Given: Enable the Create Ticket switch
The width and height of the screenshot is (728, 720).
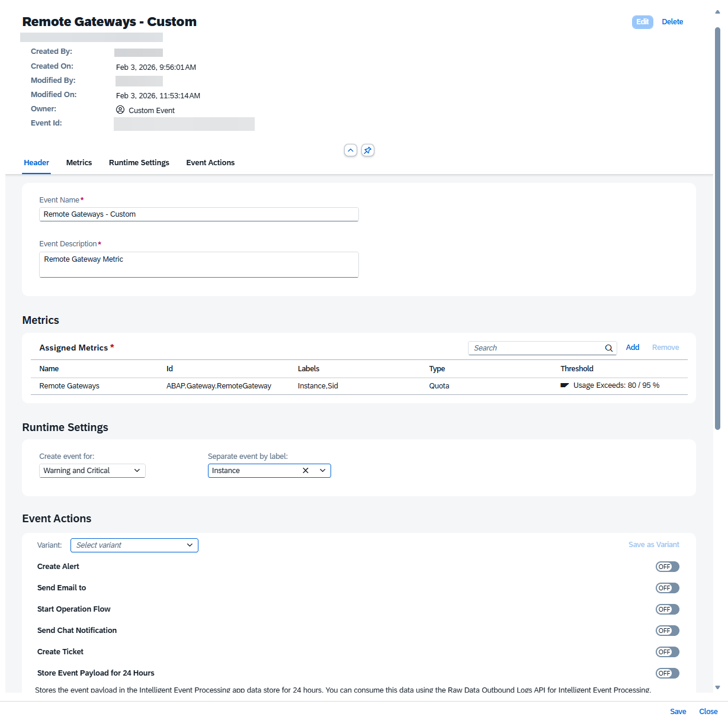Looking at the screenshot, I should [667, 652].
